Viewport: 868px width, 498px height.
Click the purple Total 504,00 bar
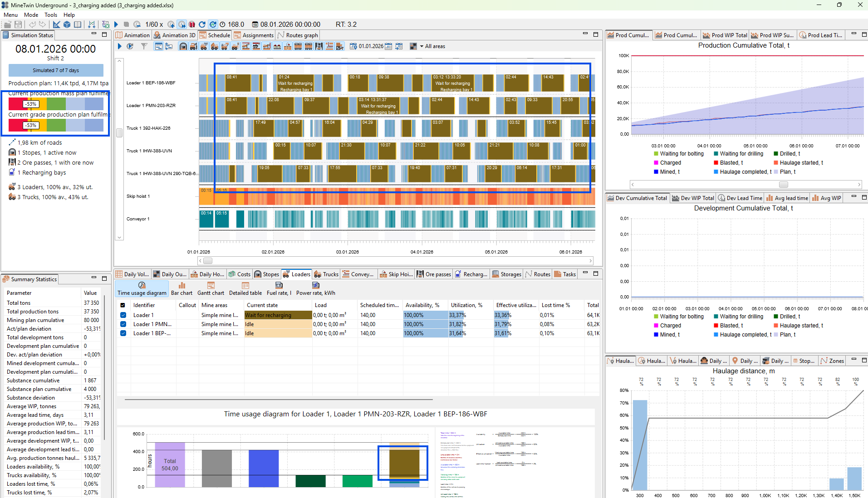click(170, 464)
